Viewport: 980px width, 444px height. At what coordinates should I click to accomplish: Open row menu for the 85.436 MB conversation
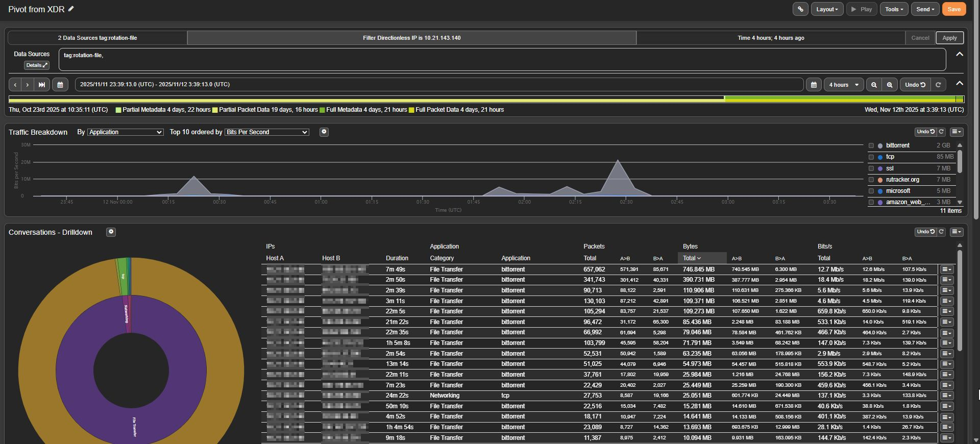[x=947, y=322]
